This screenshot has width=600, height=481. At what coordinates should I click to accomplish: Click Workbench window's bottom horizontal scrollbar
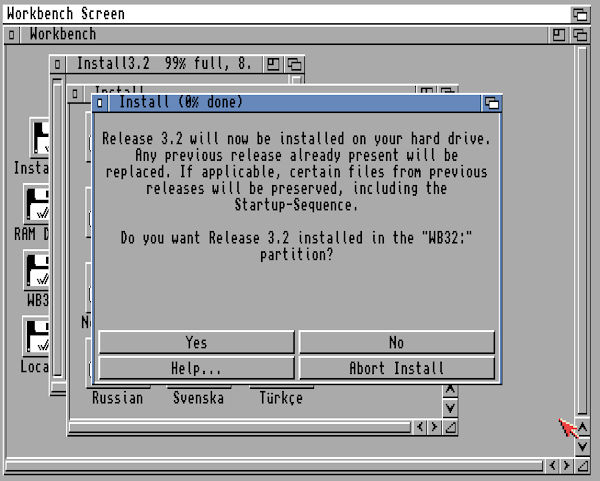click(x=270, y=466)
